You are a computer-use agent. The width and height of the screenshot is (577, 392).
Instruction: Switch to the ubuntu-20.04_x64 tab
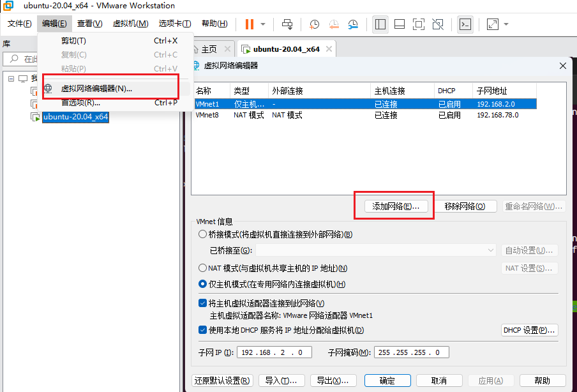[x=287, y=49]
